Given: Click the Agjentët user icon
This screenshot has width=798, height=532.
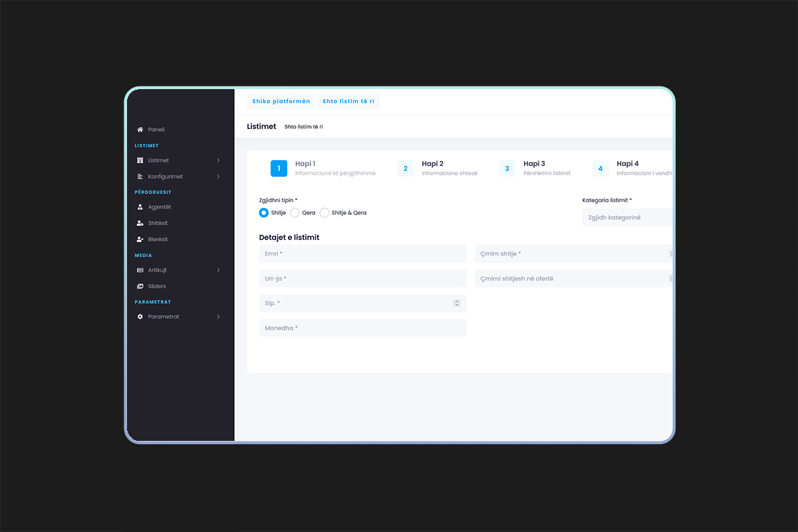Looking at the screenshot, I should pos(140,207).
